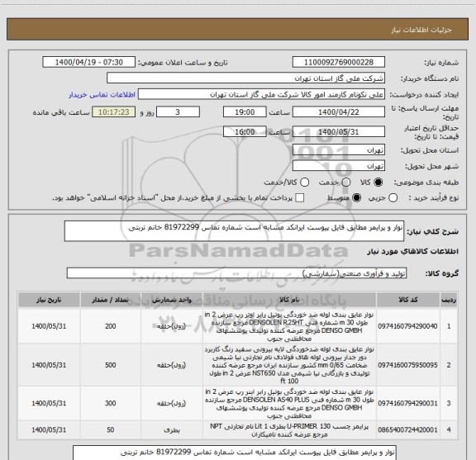Select the متوسط purchase type radio
The image size is (476, 460).
(x=356, y=198)
